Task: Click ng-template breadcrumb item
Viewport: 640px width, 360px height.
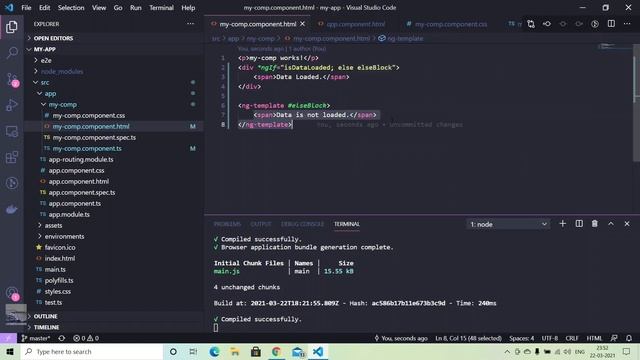Action: tap(401, 38)
